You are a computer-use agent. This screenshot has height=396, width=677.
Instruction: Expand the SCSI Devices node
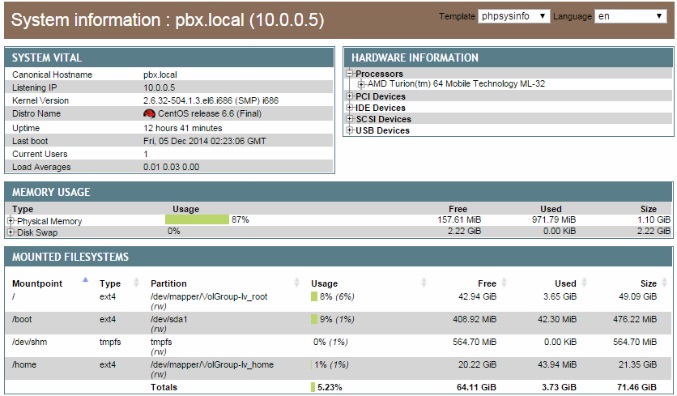tap(350, 118)
